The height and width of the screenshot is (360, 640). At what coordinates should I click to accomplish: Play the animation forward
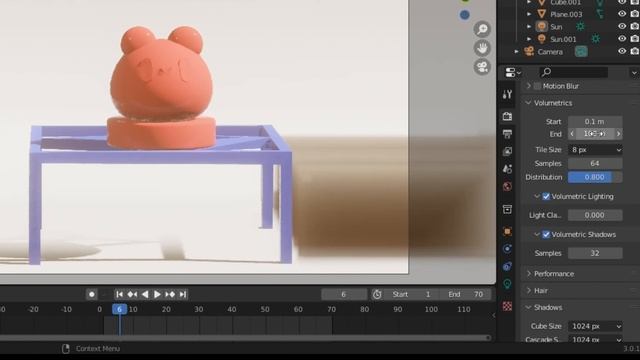pyautogui.click(x=157, y=294)
